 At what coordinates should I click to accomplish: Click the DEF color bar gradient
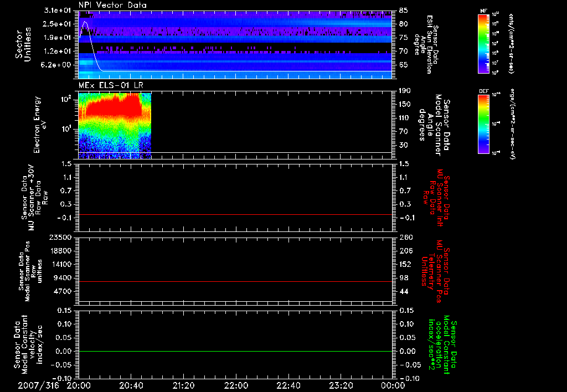(483, 124)
